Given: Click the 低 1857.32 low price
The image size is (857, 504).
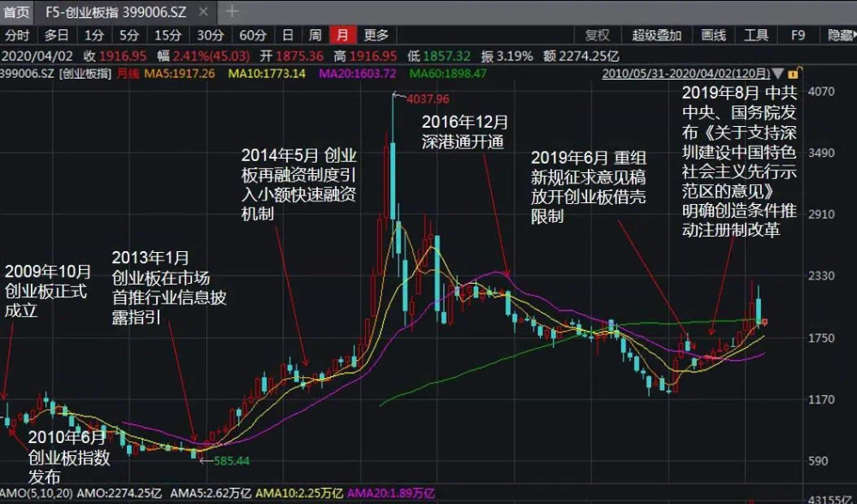Looking at the screenshot, I should coord(439,56).
